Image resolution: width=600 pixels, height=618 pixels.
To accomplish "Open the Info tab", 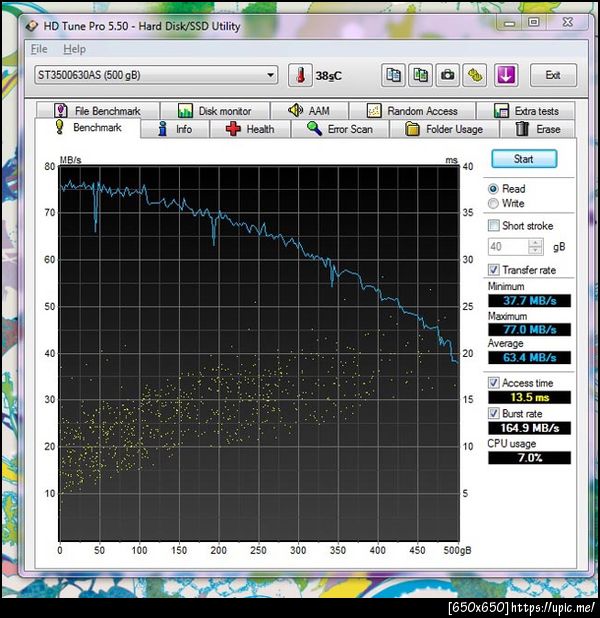I will [175, 129].
